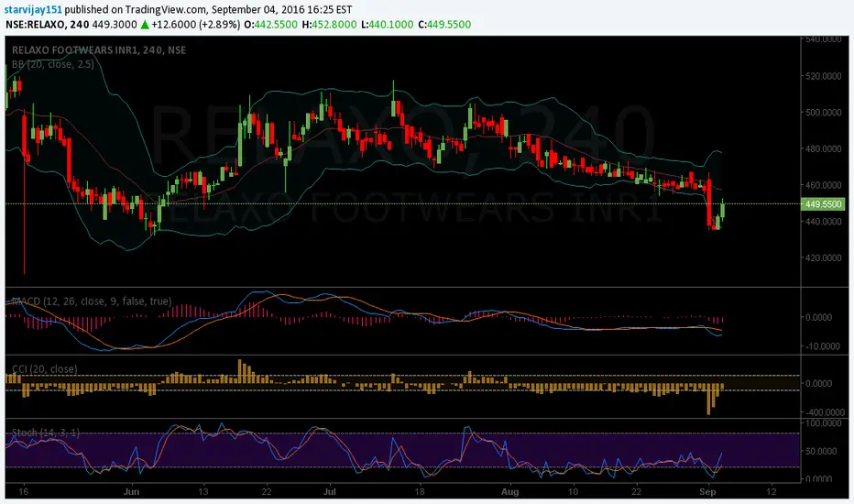Click the green 449.5500 price tag on axis
This screenshot has width=854, height=504.
823,204
